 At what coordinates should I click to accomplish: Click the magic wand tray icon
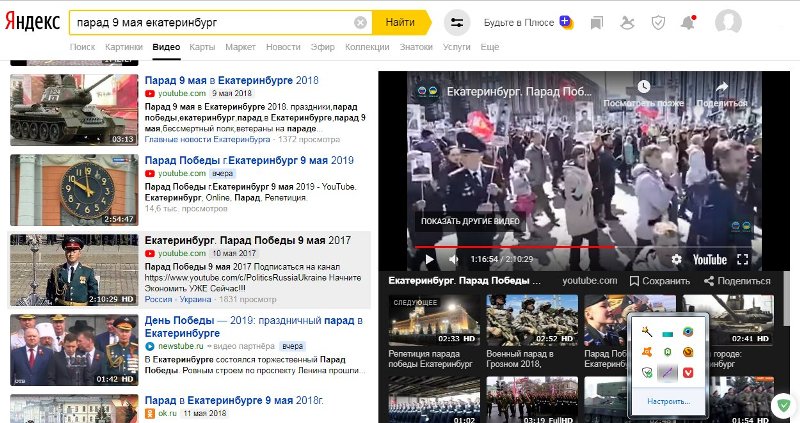(647, 333)
